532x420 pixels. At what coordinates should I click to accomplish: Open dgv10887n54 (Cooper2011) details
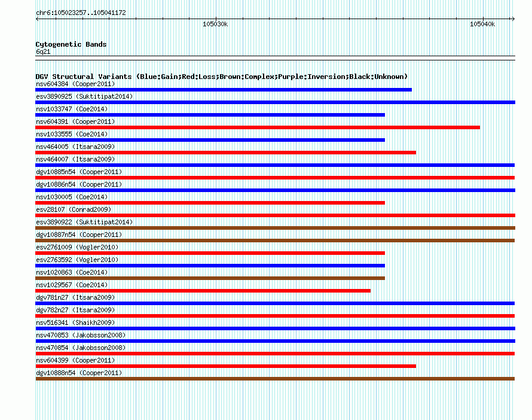tap(79, 235)
